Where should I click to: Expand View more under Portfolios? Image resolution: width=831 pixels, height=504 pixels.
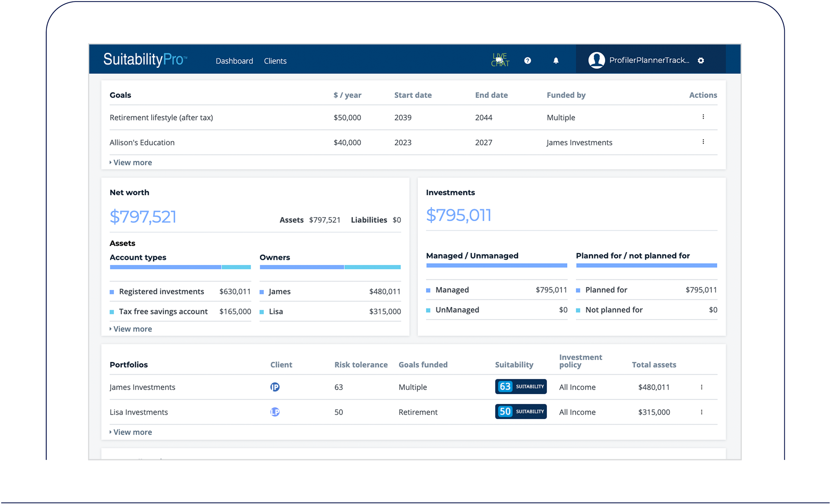tap(132, 432)
